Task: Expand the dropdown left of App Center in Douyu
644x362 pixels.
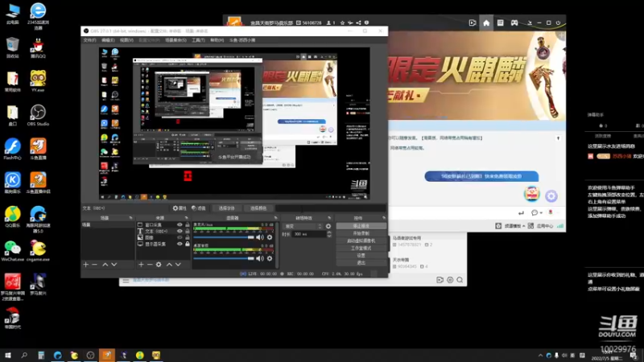Action: [x=524, y=226]
